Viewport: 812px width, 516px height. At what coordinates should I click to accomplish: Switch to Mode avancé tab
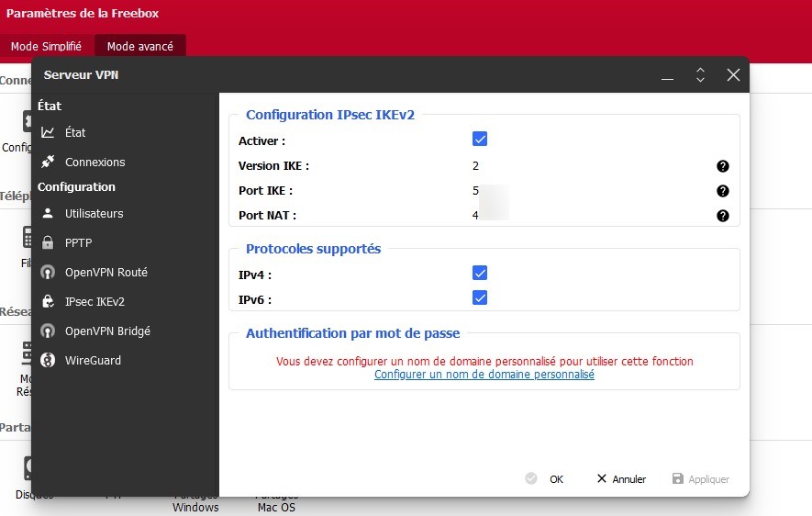pos(139,46)
